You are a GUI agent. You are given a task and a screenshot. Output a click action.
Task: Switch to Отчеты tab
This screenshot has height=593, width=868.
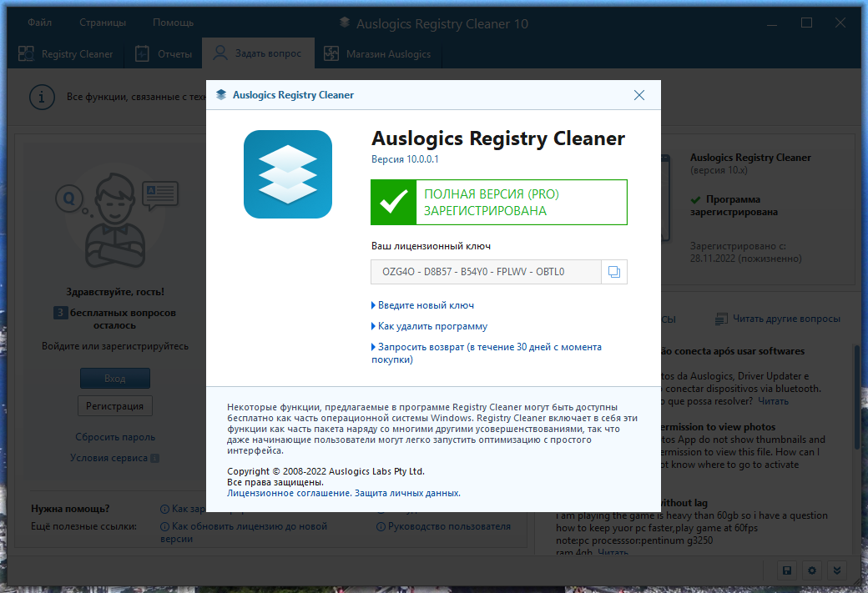coord(164,53)
